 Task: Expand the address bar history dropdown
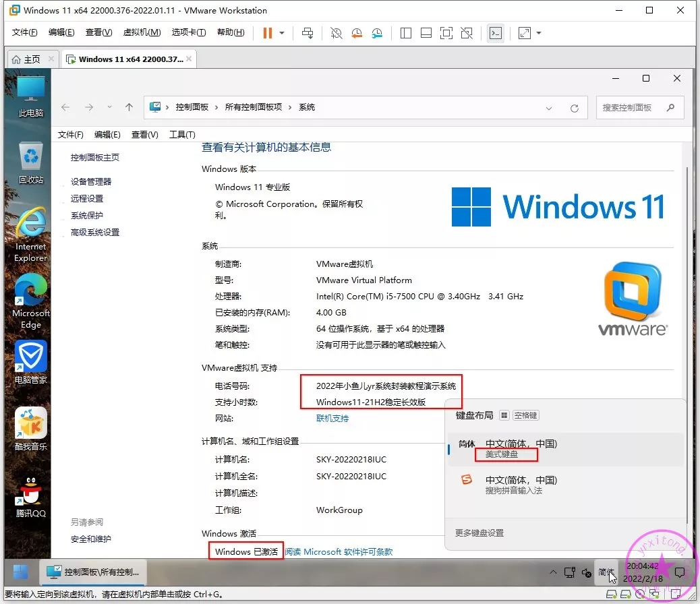coord(549,108)
